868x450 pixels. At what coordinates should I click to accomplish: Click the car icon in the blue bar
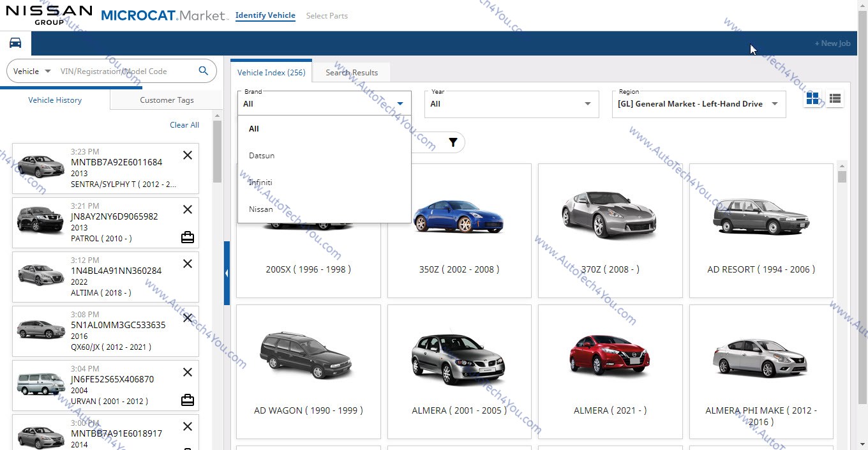[15, 43]
